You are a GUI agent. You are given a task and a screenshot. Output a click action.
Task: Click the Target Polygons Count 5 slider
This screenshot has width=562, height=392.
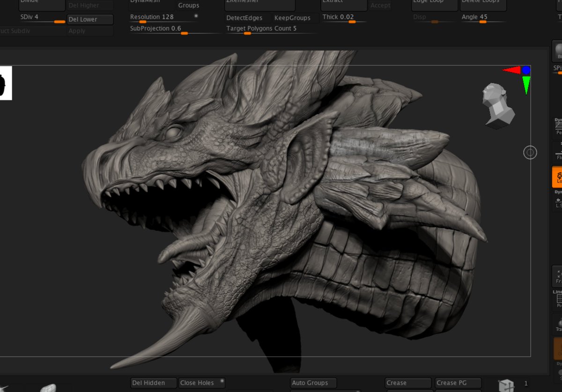(271, 30)
